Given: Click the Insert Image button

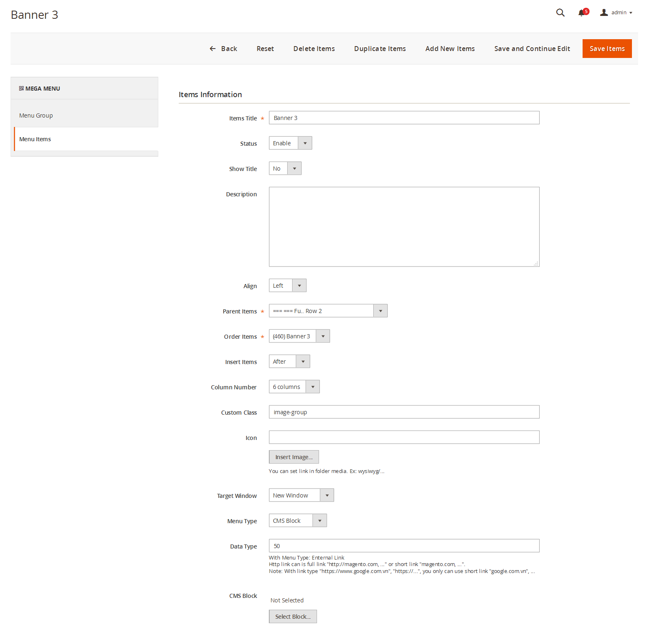Looking at the screenshot, I should click(x=294, y=457).
